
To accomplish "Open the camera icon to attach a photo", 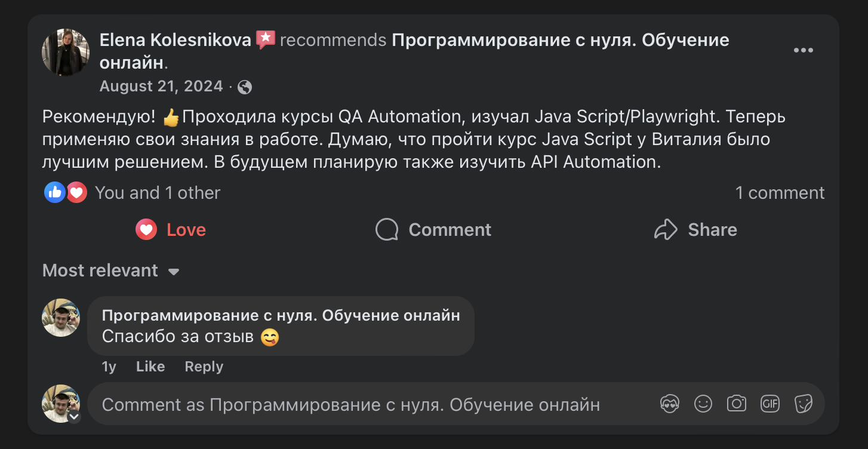I will pos(737,404).
